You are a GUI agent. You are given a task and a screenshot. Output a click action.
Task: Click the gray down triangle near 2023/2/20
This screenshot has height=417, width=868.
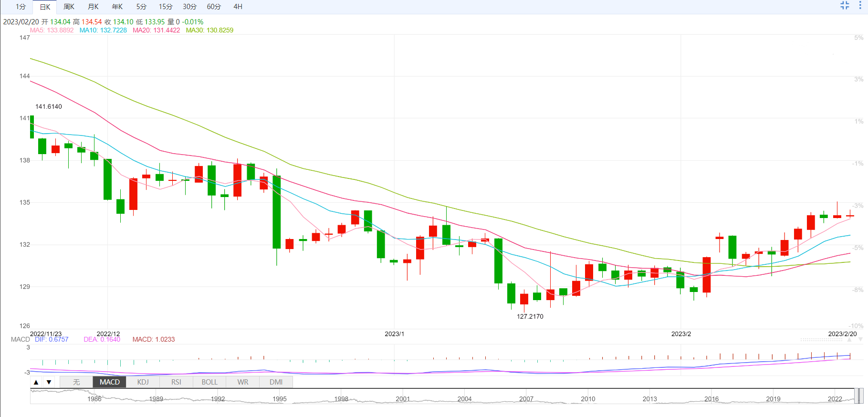(860, 340)
